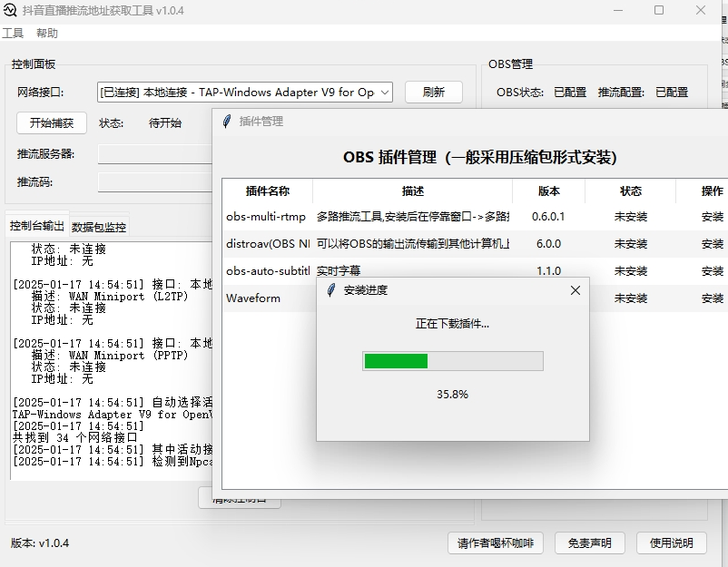Image resolution: width=728 pixels, height=567 pixels.
Task: Click the 插件名称 column header
Action: [268, 191]
